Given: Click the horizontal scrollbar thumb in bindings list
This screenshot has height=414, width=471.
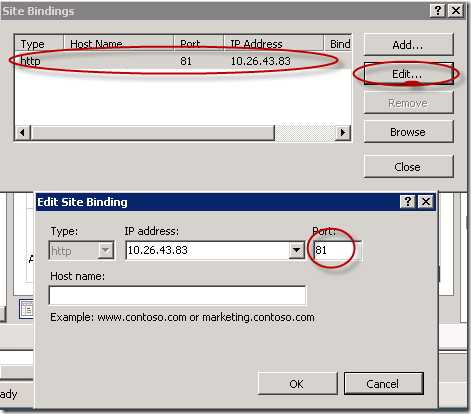Looking at the screenshot, I should coord(153,133).
